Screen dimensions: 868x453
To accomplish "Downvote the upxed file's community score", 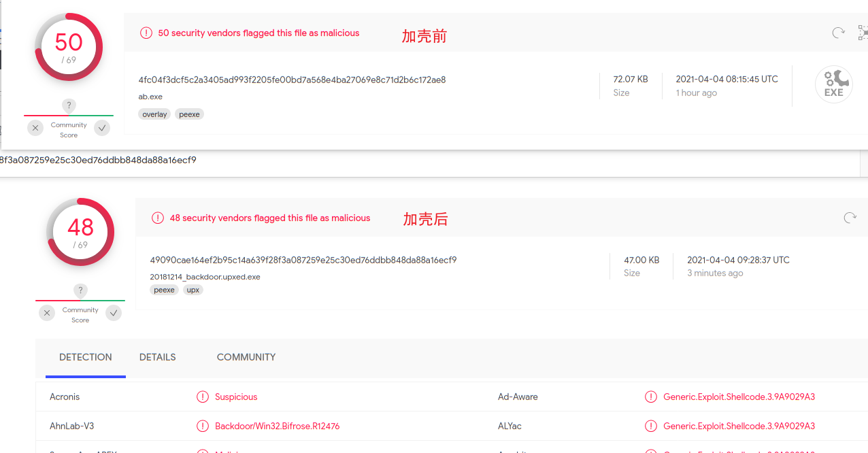I will 47,313.
